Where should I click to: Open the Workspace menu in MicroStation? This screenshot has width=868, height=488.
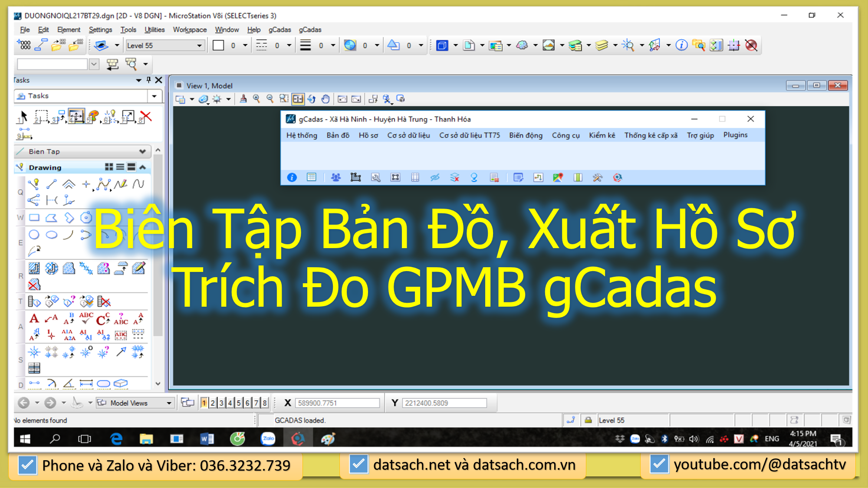[190, 29]
